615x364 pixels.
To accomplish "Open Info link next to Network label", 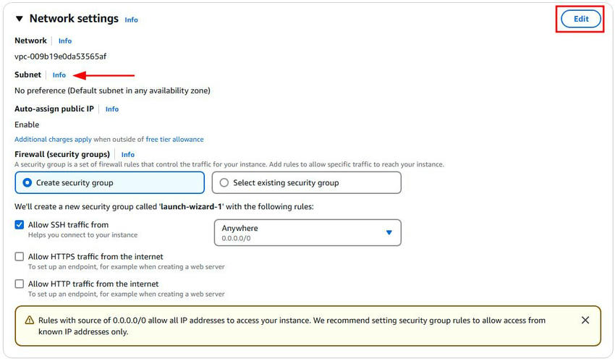I will (x=65, y=41).
